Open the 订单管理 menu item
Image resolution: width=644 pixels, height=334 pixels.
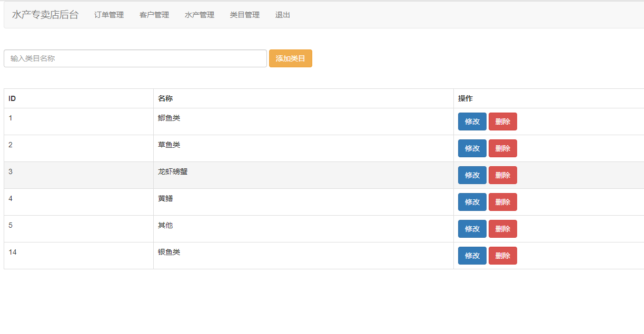tap(109, 15)
